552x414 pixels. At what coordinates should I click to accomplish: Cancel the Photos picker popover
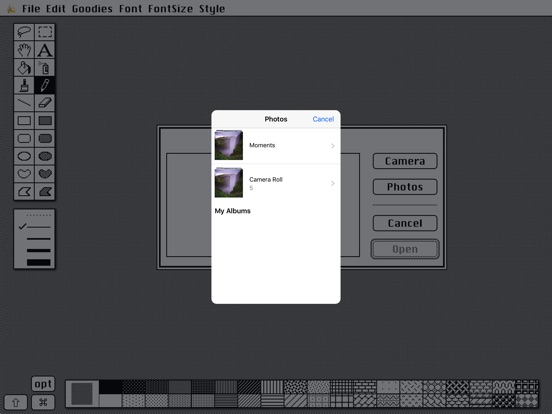pos(323,119)
